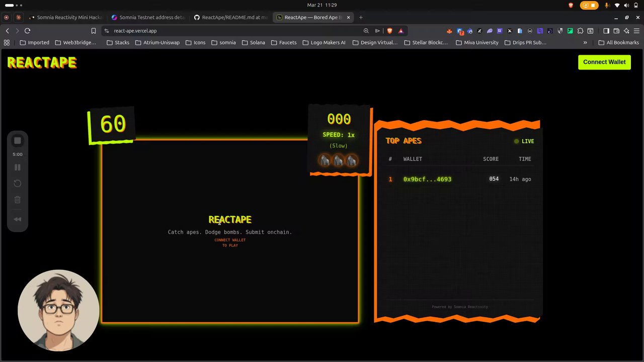The height and width of the screenshot is (362, 644).
Task: Click the REACTAPE logo in the header
Action: click(42, 62)
